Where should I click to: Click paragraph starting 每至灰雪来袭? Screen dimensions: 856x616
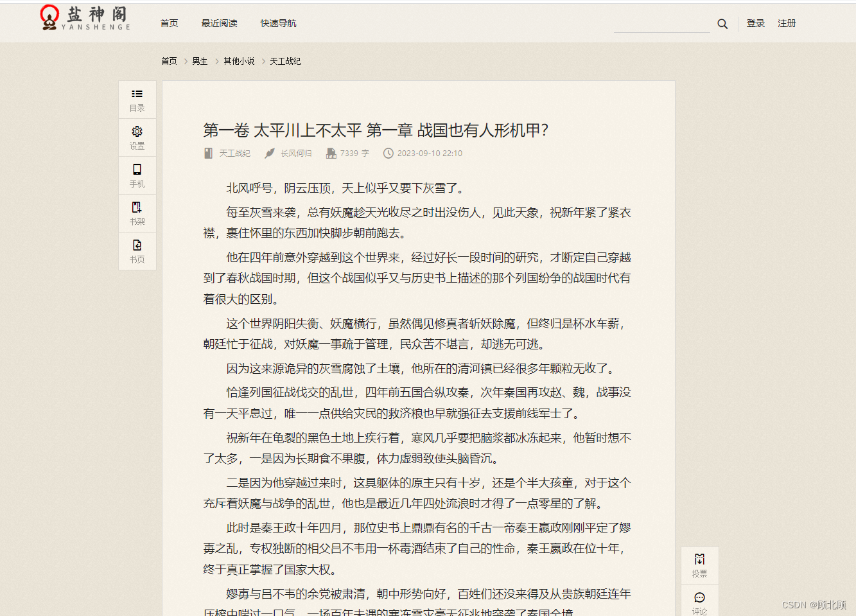pos(417,222)
